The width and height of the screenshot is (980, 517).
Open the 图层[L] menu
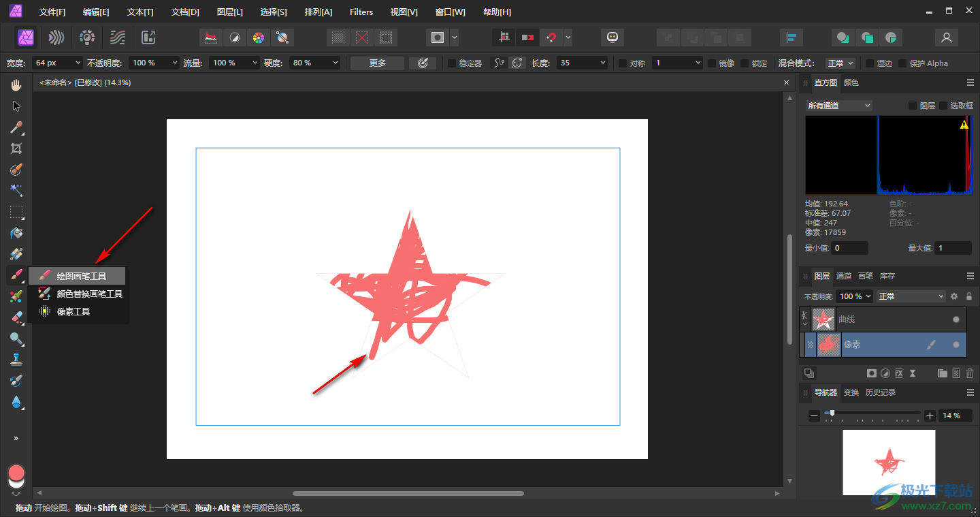pos(230,12)
